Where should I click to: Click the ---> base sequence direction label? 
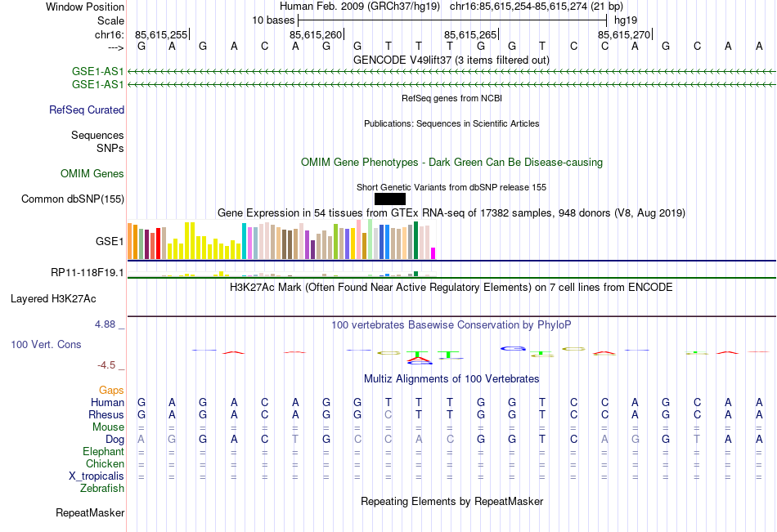point(116,47)
